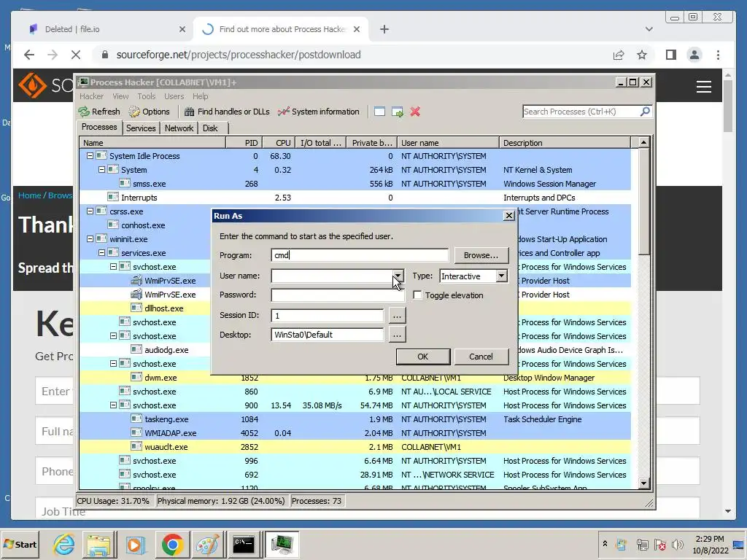Click Browse... in Run As dialog
747x560 pixels.
click(x=481, y=255)
